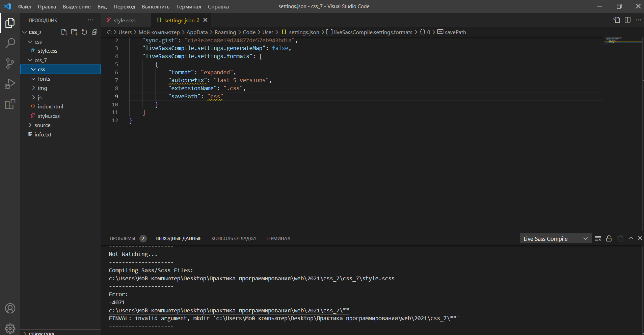The height and width of the screenshot is (335, 644).
Task: Collapse the top-level css folder
Action: pos(30,42)
